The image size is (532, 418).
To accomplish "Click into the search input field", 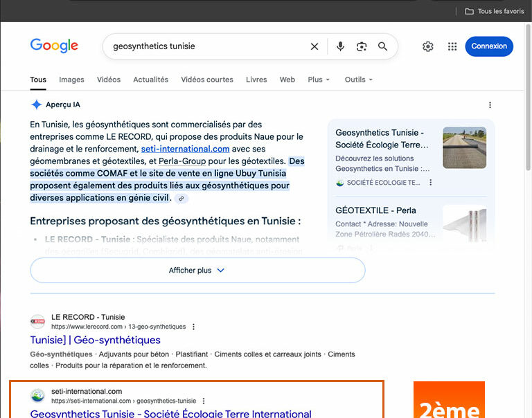I will coord(201,46).
